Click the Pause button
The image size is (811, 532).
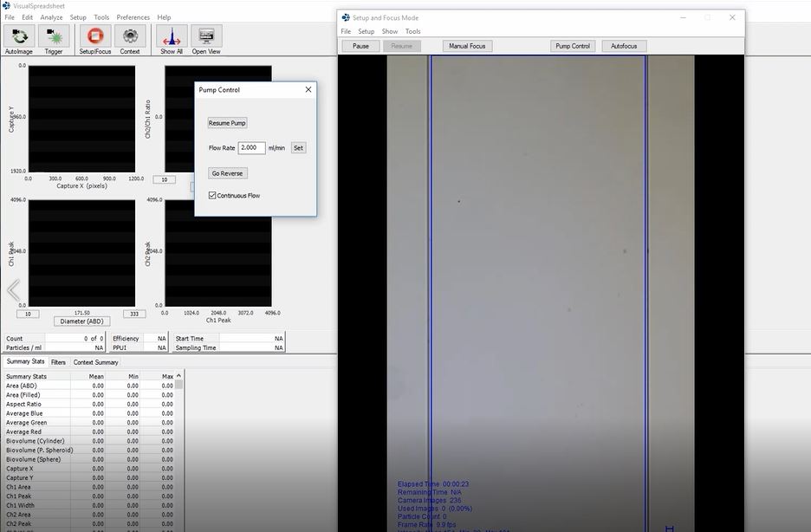[x=361, y=46]
